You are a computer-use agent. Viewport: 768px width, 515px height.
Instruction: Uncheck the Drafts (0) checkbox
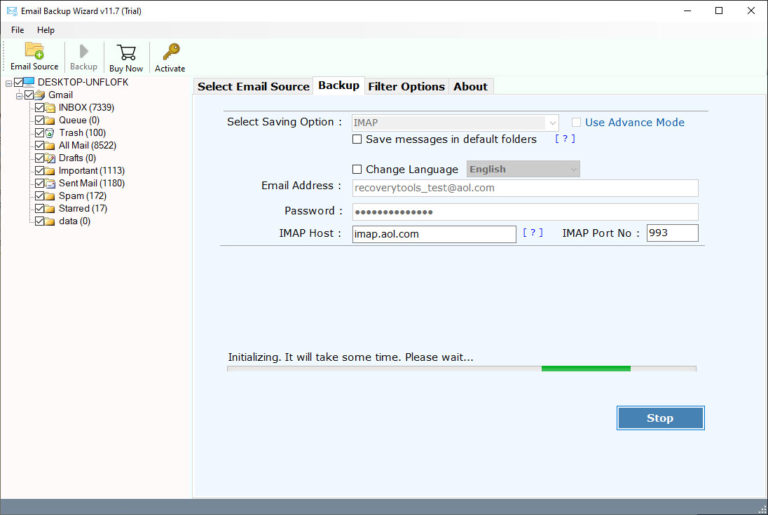[x=40, y=158]
